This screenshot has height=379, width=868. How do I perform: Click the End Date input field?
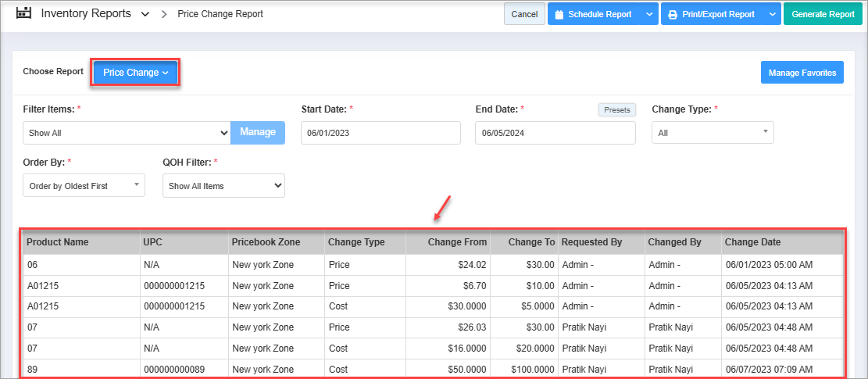click(555, 133)
